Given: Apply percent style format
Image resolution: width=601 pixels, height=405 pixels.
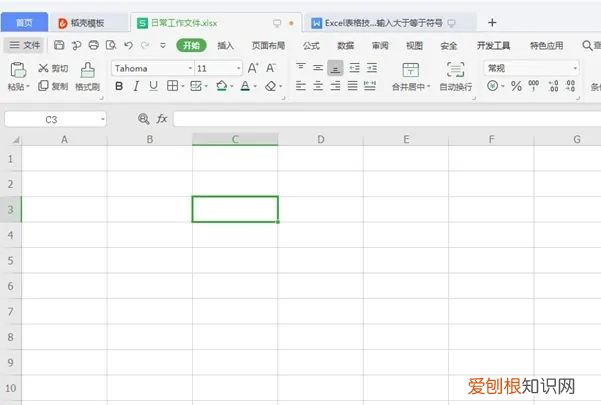Looking at the screenshot, I should click(516, 86).
